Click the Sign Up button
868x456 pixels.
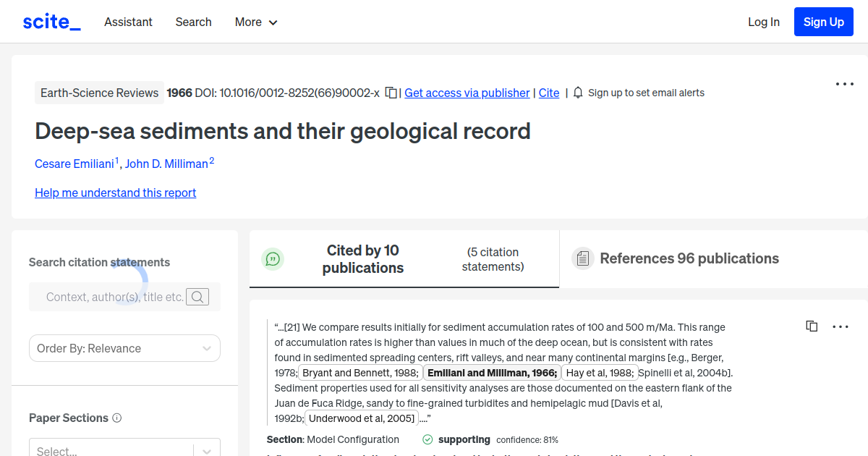coord(823,22)
